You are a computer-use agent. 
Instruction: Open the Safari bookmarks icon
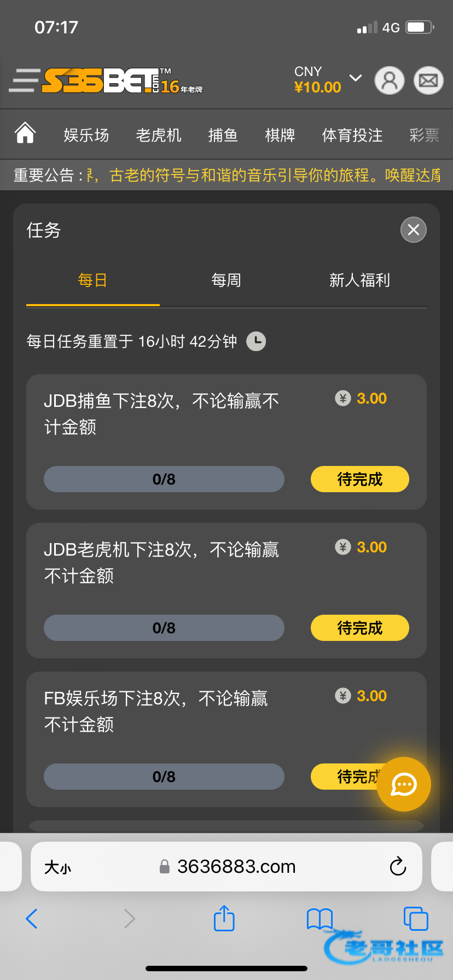point(320,918)
